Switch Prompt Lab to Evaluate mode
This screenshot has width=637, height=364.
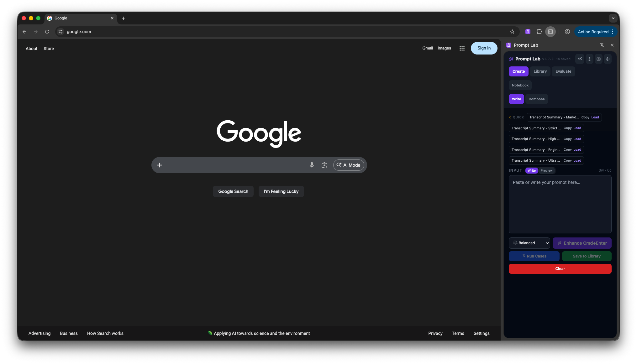563,71
